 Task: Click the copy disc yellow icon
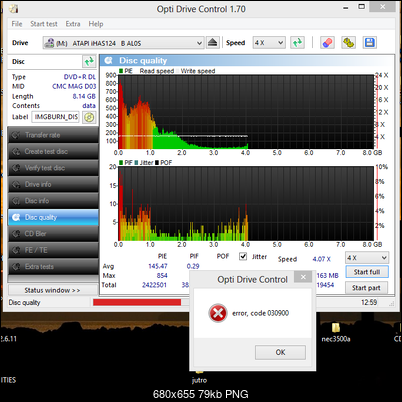348,43
